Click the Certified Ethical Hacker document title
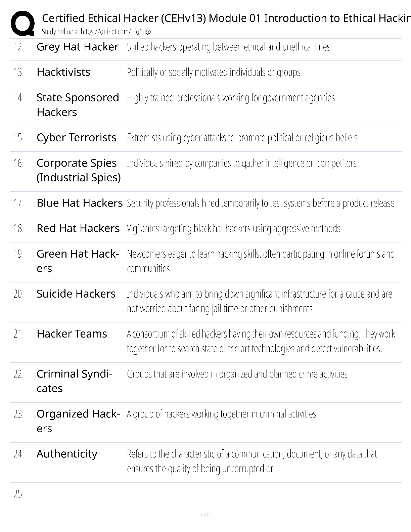 (x=226, y=18)
